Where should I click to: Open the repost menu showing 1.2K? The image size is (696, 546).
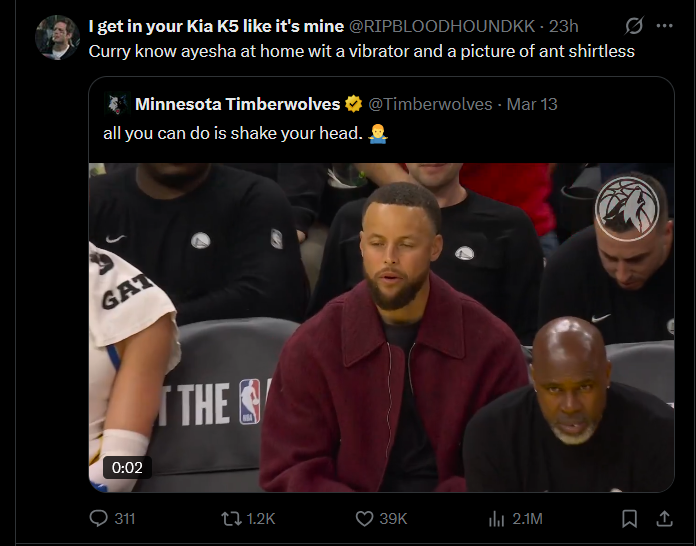(x=232, y=518)
